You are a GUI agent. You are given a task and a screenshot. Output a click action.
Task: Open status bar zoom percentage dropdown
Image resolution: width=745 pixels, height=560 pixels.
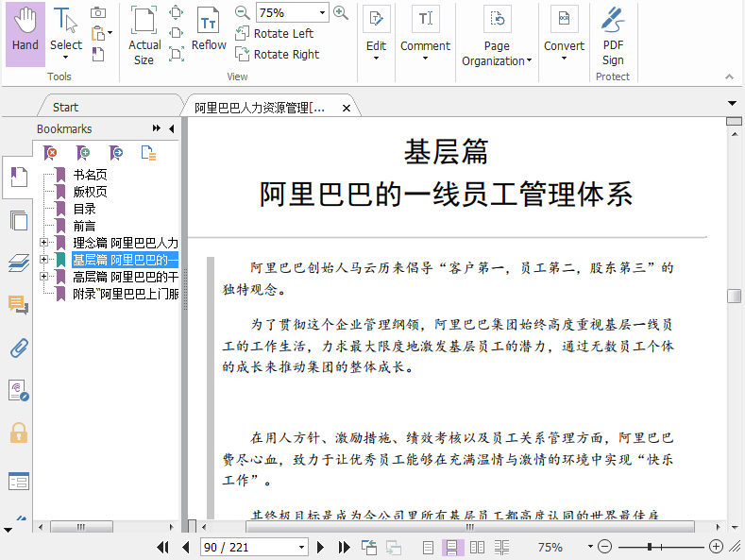[x=590, y=547]
